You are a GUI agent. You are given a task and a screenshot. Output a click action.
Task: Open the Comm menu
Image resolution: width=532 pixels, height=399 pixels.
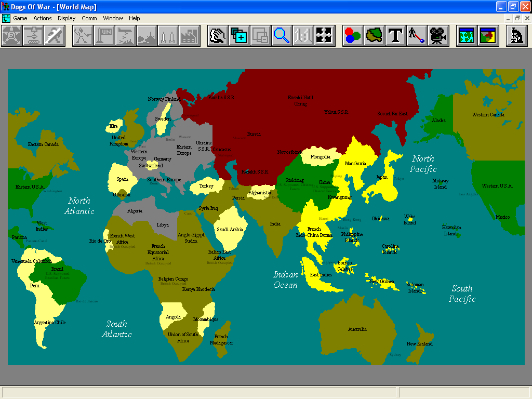89,18
